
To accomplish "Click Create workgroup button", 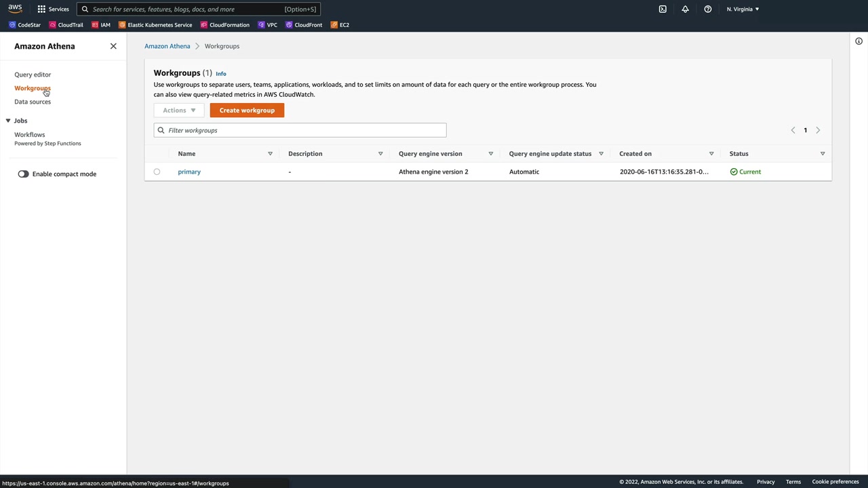I will (247, 110).
